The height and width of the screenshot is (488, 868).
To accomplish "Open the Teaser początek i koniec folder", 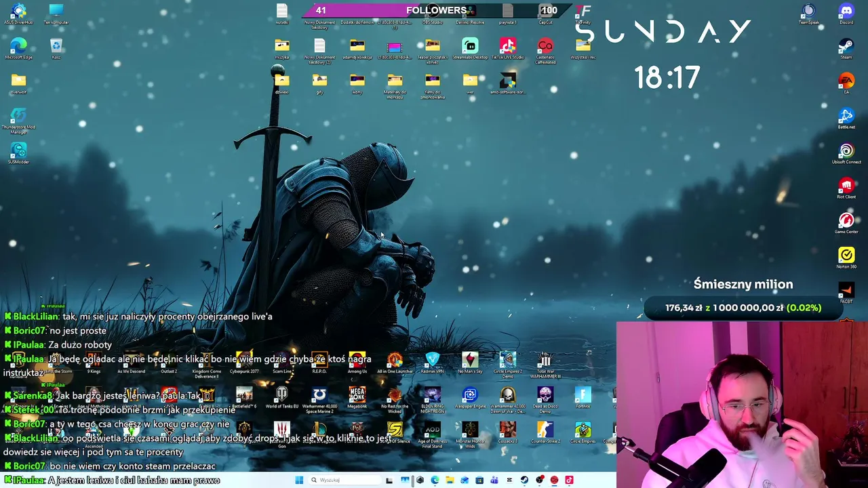I will (433, 51).
